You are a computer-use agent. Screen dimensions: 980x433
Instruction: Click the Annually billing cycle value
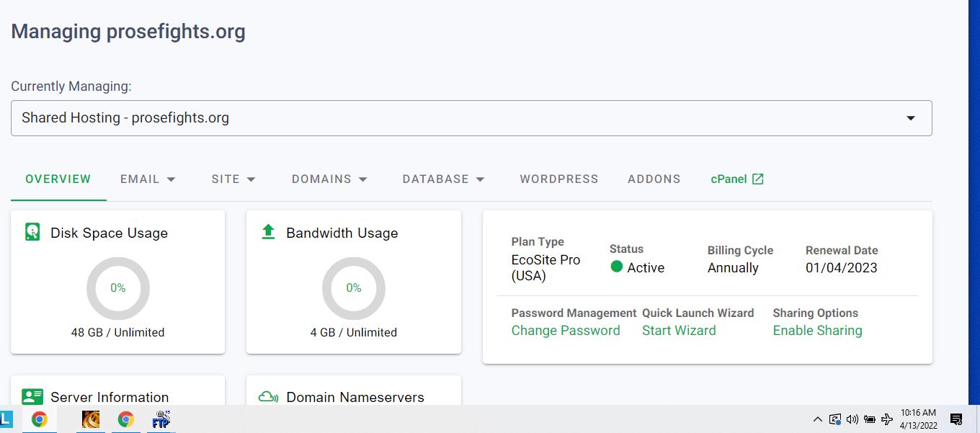(x=733, y=267)
